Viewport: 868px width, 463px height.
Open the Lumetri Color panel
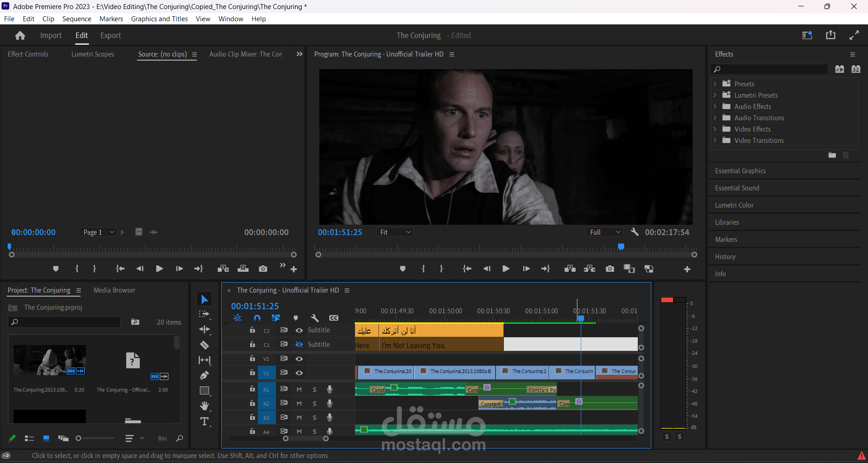click(734, 205)
